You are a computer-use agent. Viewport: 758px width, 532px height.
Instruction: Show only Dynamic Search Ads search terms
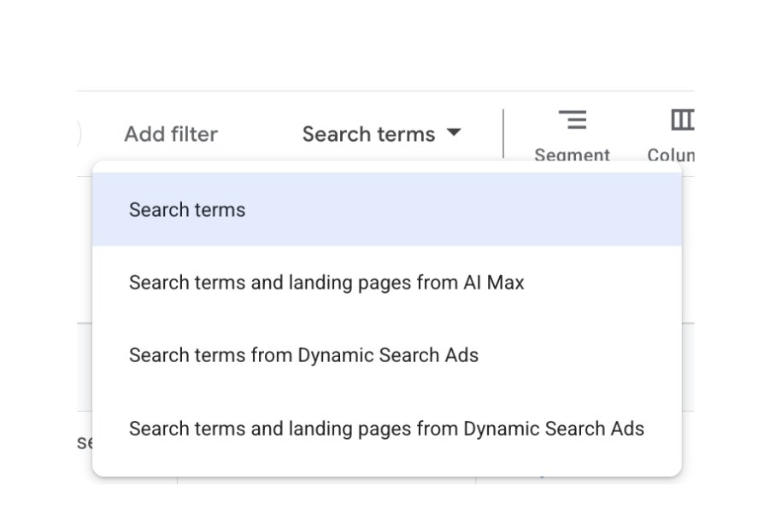pos(303,355)
